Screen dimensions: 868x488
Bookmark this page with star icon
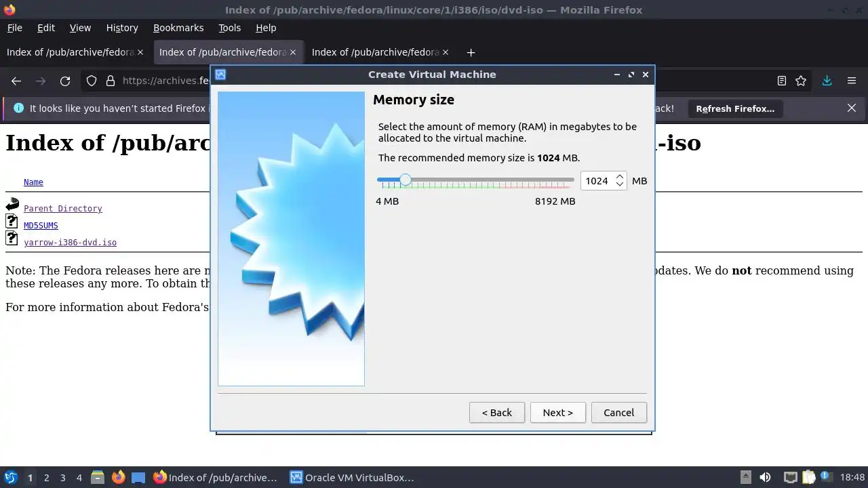pyautogui.click(x=801, y=81)
